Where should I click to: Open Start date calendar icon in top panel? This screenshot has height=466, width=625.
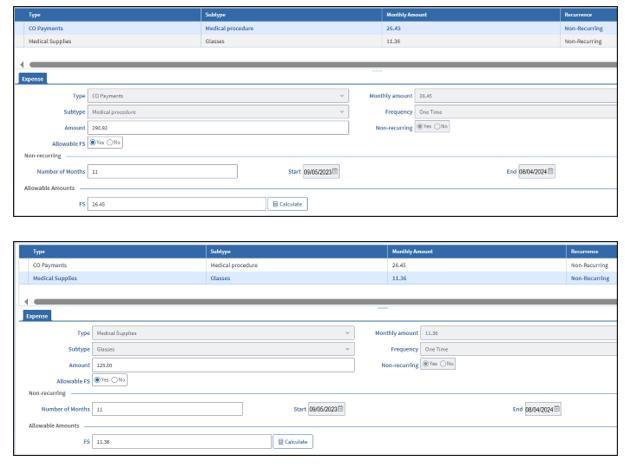[x=335, y=171]
